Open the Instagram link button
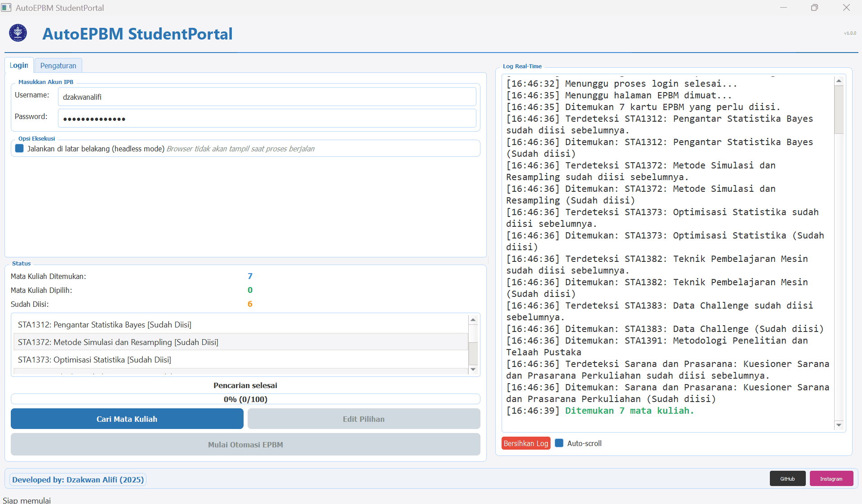The image size is (862, 504). tap(831, 478)
